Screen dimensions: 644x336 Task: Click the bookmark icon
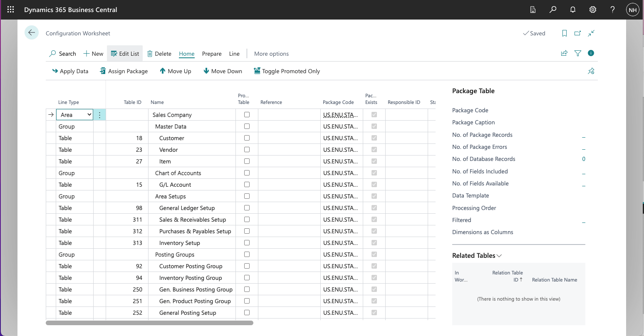coord(564,33)
